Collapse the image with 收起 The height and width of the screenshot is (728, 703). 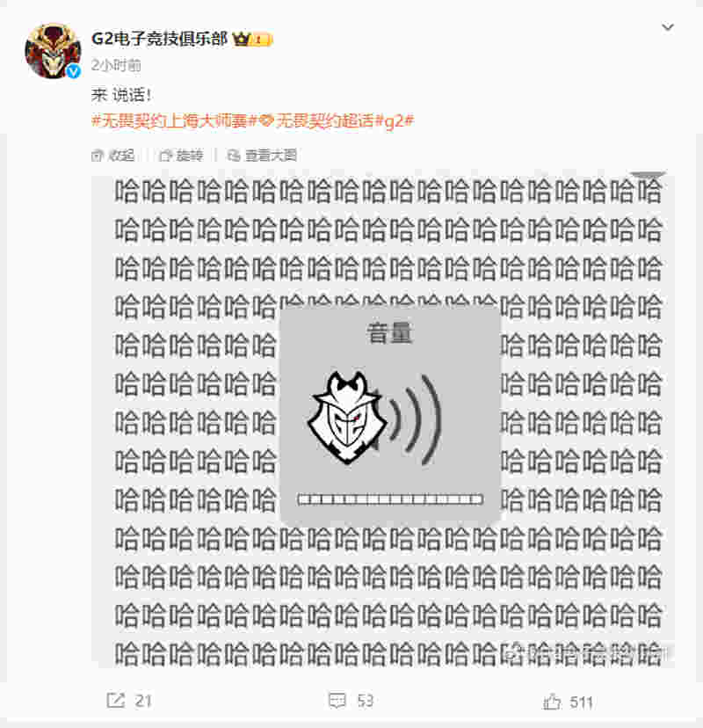click(x=113, y=155)
